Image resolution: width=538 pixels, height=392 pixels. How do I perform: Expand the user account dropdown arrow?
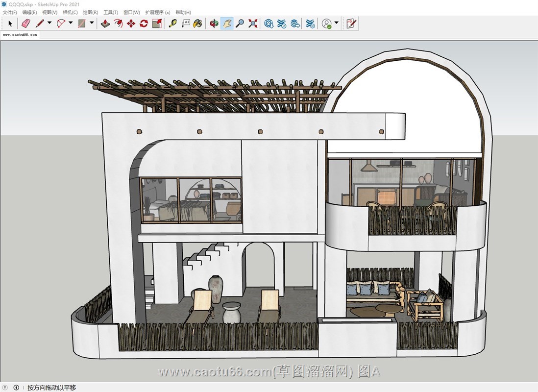point(336,23)
